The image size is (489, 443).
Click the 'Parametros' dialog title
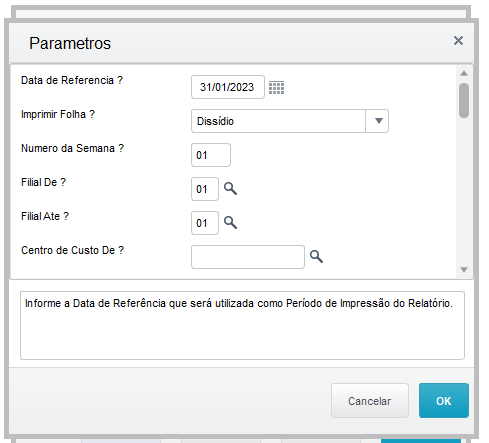pos(70,43)
